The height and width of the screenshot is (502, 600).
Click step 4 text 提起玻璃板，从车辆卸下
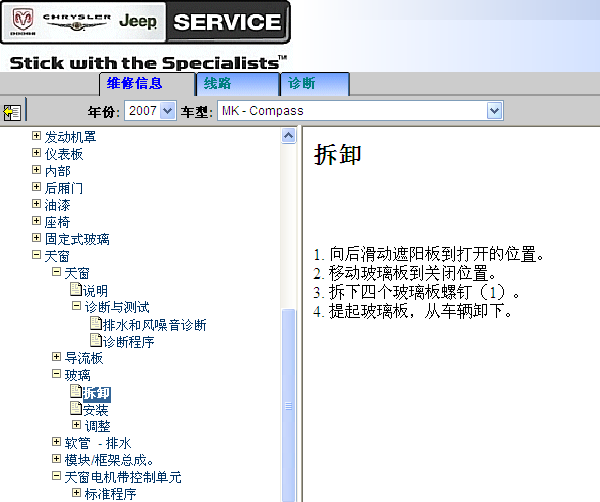(421, 311)
